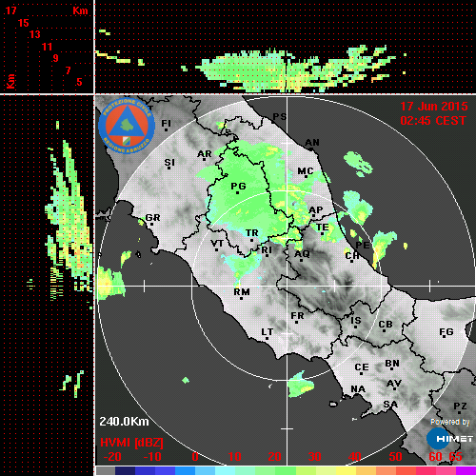
Task: Click the 'PS' city label
Action: (280, 117)
